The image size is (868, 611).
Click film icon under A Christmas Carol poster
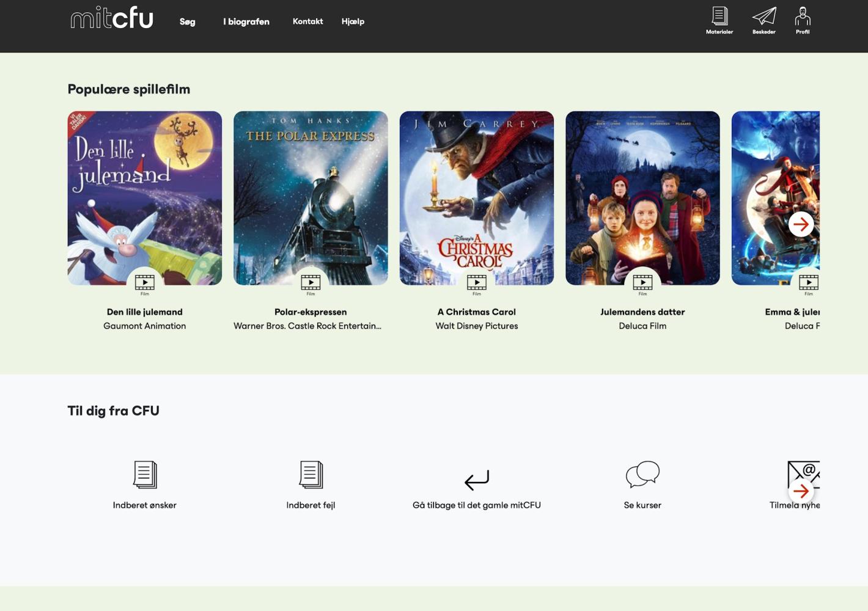point(477,282)
